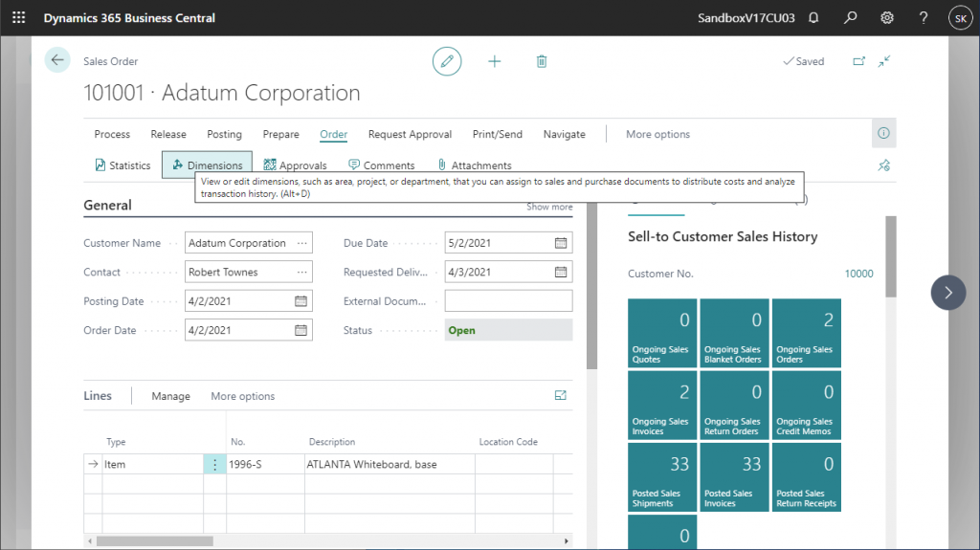Open Posted Sales Invoices tile
Viewport: 980px width, 550px height.
(734, 477)
